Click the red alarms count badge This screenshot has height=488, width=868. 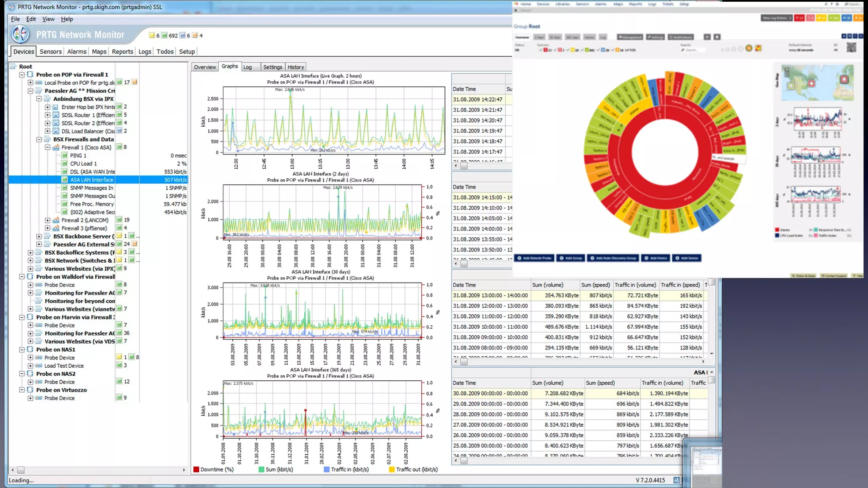tap(799, 18)
